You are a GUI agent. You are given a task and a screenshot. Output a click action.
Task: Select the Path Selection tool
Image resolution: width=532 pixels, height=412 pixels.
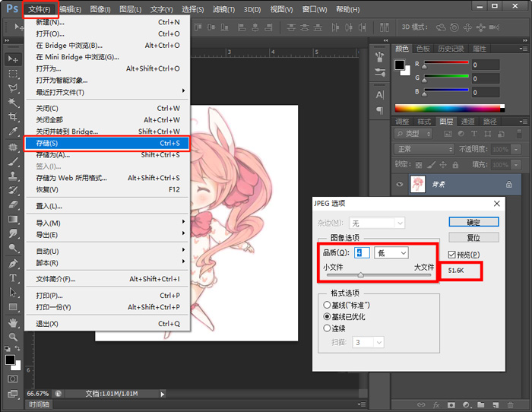(13, 292)
